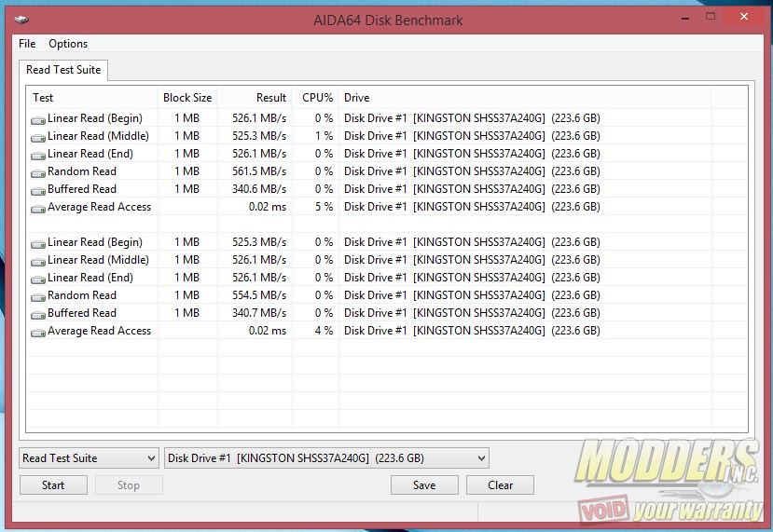
Task: Click drive icon of second Linear Read (Begin) row
Action: [38, 244]
